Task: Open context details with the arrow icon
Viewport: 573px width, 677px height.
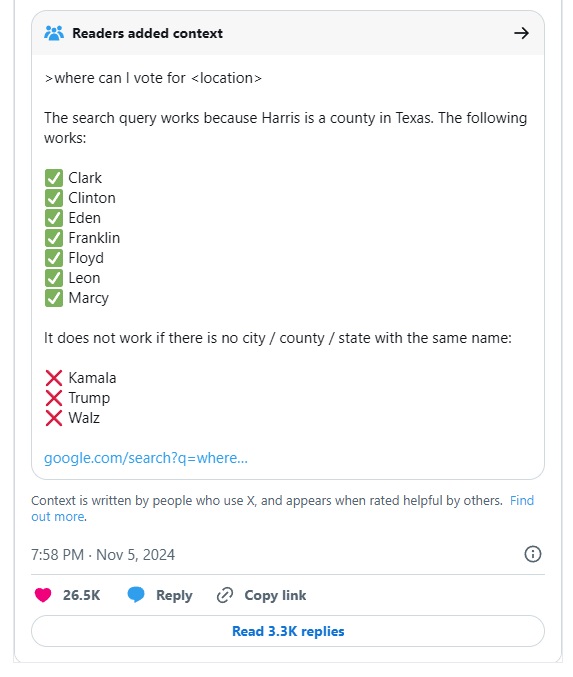Action: click(x=521, y=33)
